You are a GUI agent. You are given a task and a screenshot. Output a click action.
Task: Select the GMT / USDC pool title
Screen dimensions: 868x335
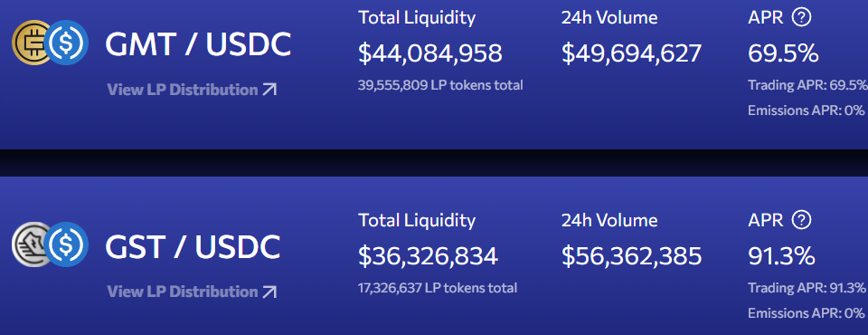point(198,44)
